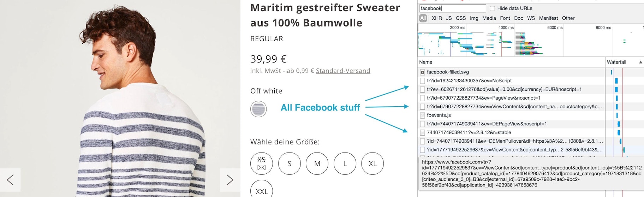Select the Manifest filter type

coord(548,18)
